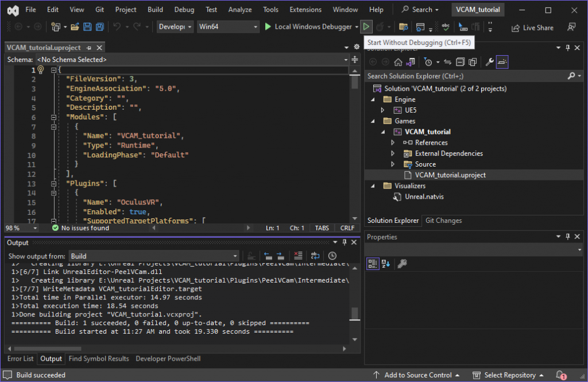
Task: Switch views icon in Solution Explorer toolbar
Action: [411, 62]
